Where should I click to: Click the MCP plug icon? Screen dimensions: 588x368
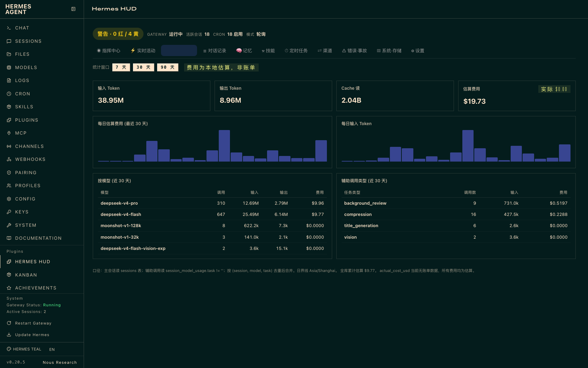pos(9,133)
